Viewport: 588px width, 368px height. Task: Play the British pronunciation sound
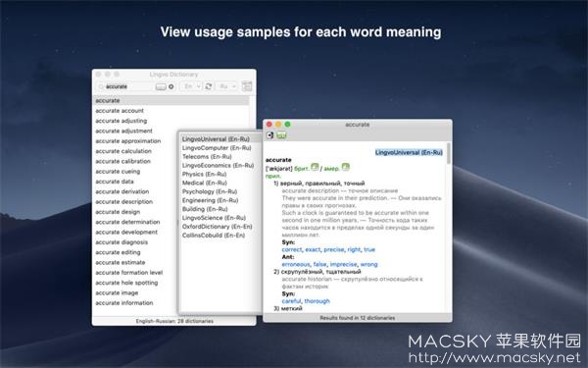click(x=315, y=167)
